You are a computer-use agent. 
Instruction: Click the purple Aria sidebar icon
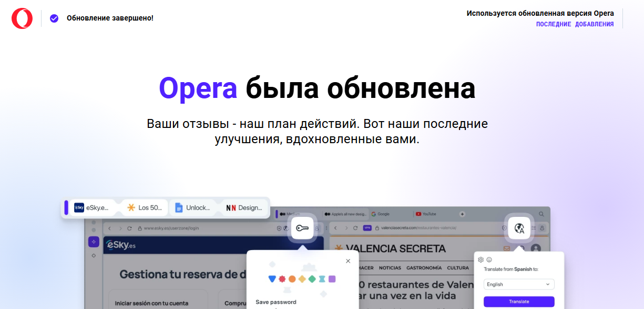pos(94,242)
